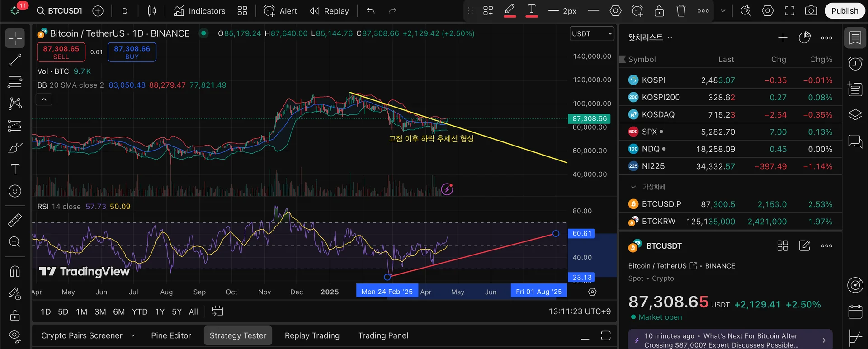The width and height of the screenshot is (868, 349).
Task: Open the emoji and icons tool
Action: [15, 191]
